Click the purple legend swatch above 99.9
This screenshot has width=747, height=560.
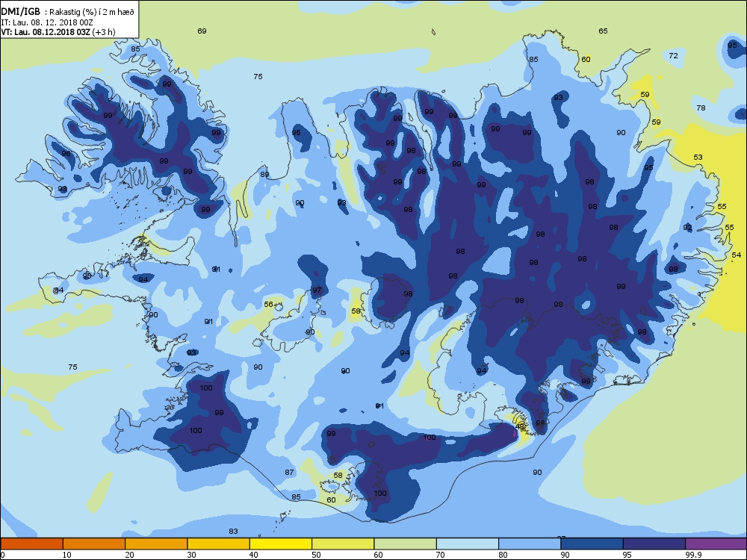tap(716, 544)
